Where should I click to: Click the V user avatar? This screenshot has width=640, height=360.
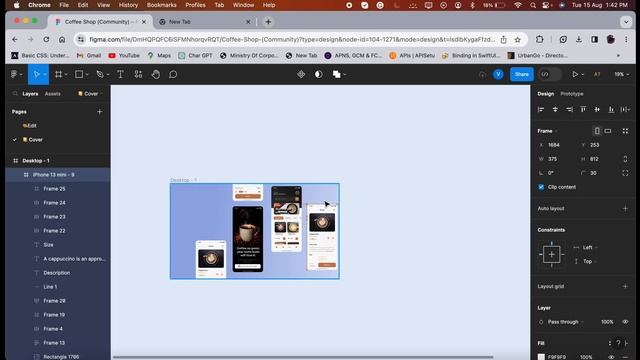click(498, 74)
